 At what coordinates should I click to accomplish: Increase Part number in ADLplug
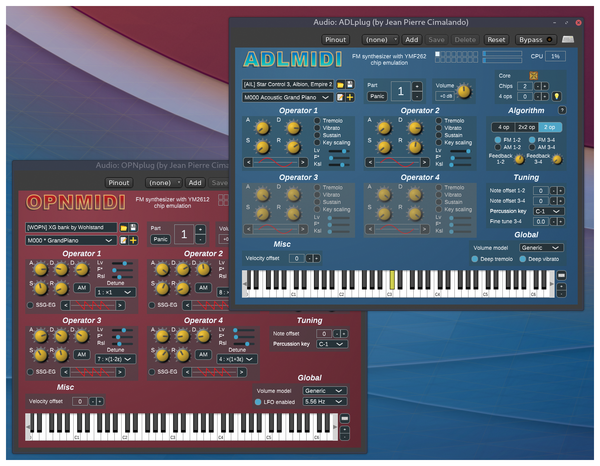tap(417, 86)
